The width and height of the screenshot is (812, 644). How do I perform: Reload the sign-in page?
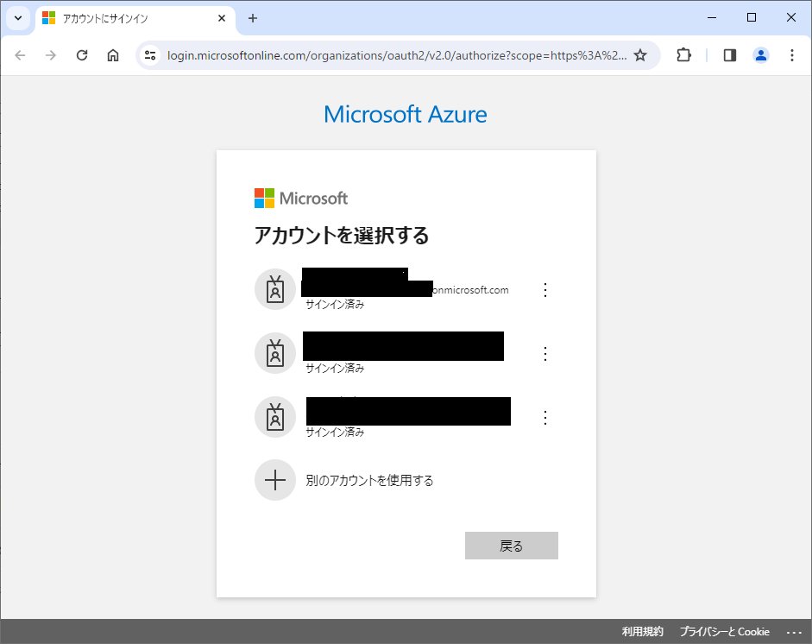(82, 55)
